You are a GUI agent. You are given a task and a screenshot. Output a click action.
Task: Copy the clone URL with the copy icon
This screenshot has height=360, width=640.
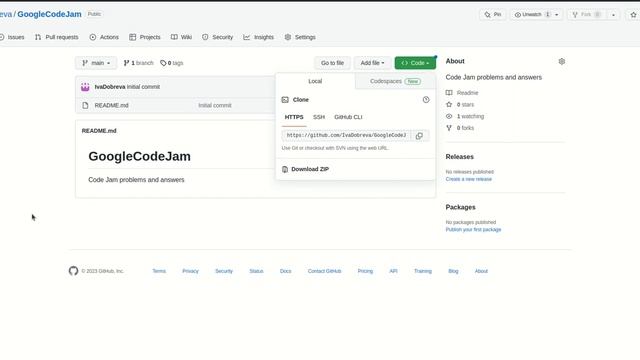point(419,136)
